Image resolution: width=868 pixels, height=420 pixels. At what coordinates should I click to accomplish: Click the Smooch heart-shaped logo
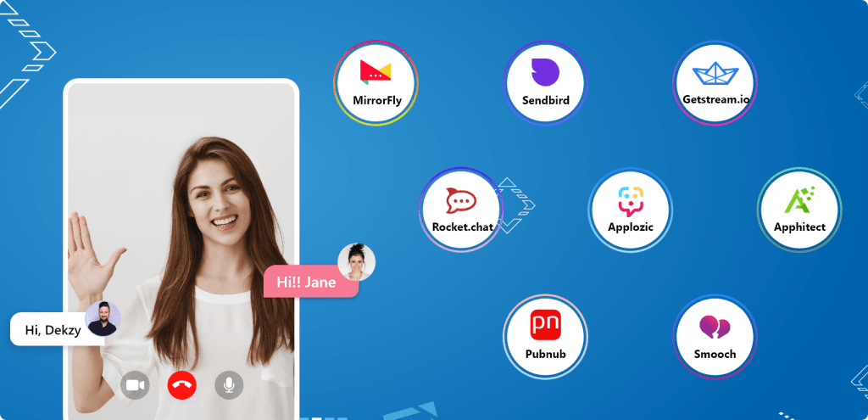[x=715, y=327]
